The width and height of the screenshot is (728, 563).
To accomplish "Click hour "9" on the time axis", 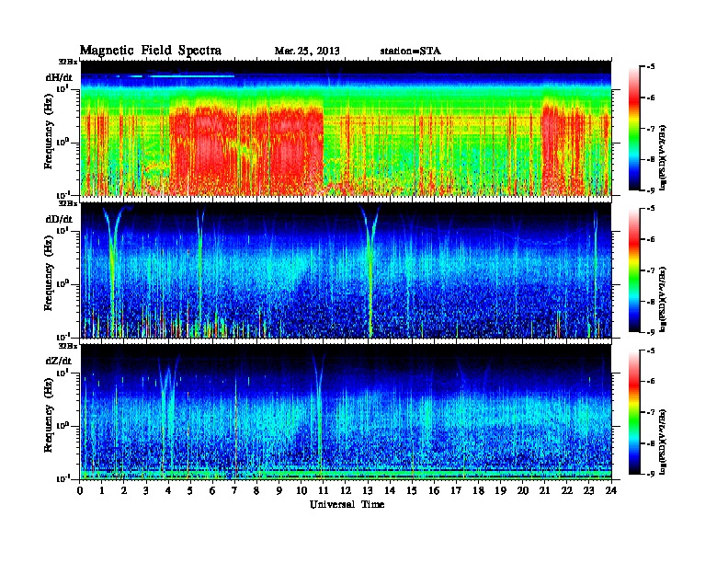I will click(279, 490).
